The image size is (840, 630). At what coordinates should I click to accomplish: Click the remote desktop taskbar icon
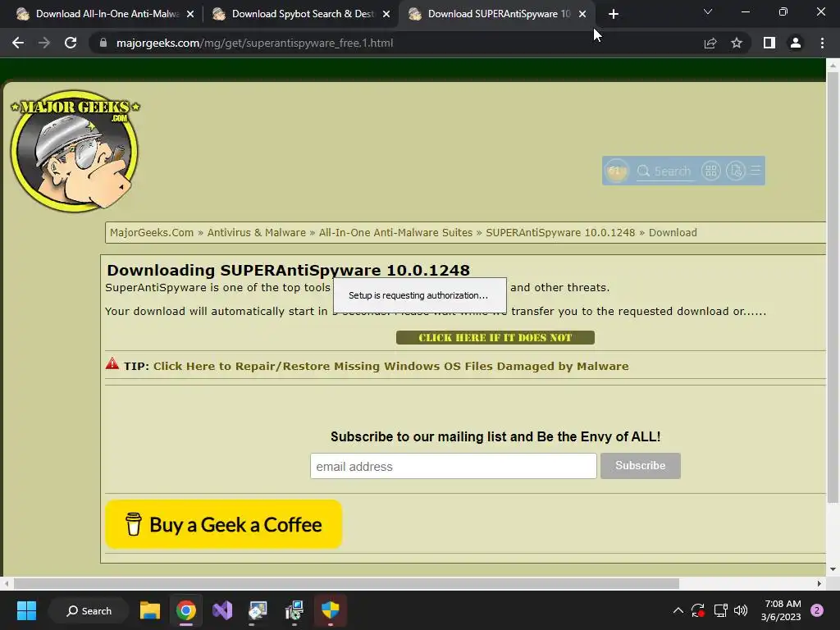coord(258,610)
